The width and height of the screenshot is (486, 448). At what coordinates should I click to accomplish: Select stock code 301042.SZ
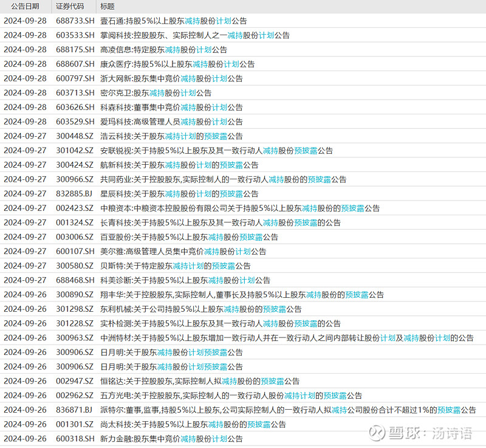point(74,150)
